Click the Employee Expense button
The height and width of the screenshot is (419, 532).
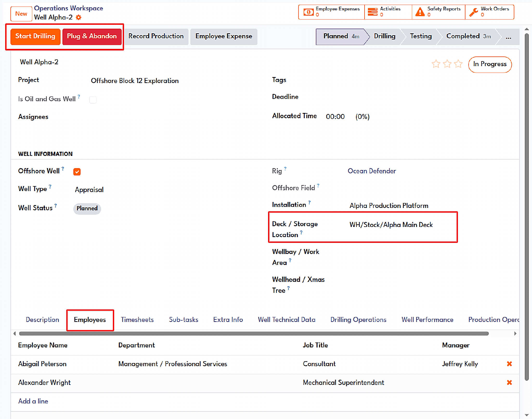224,36
